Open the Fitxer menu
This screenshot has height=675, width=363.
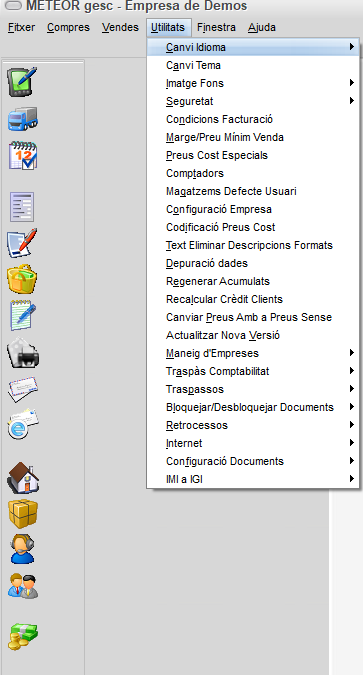tap(22, 28)
